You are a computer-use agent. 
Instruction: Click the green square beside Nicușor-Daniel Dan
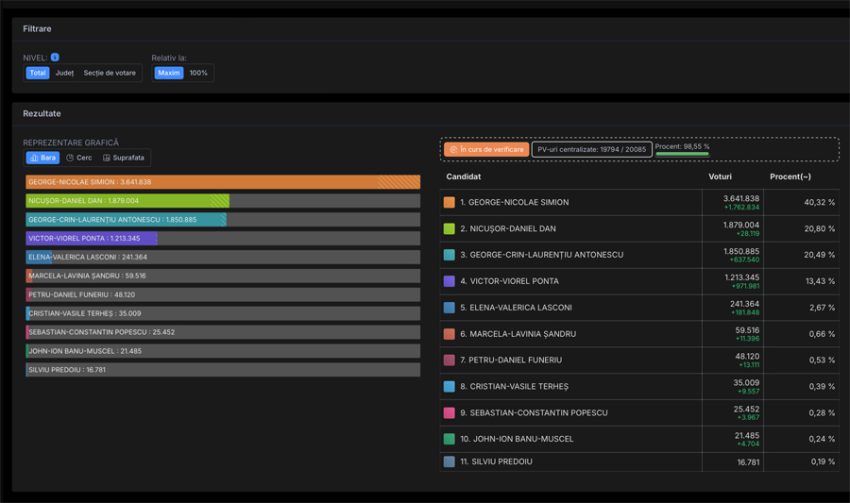(449, 229)
